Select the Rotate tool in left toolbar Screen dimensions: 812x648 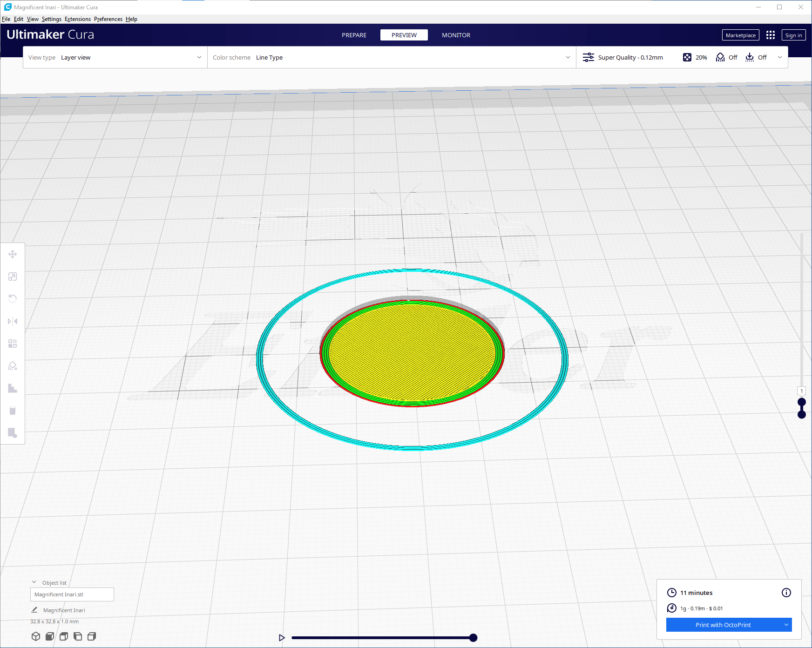pyautogui.click(x=13, y=299)
